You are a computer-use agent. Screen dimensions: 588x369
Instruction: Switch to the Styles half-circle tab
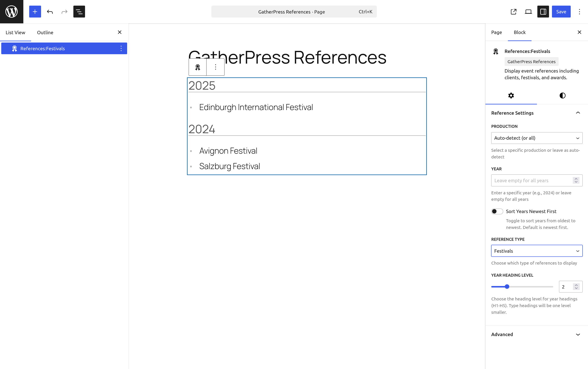click(562, 95)
